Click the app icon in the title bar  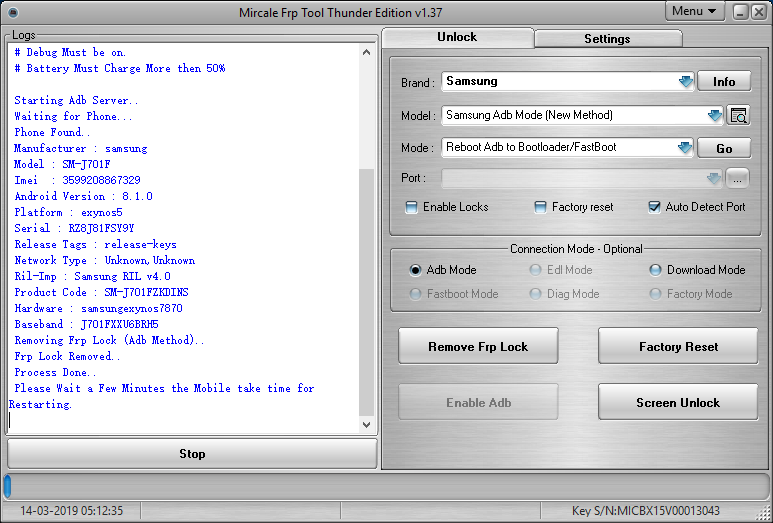[x=13, y=12]
